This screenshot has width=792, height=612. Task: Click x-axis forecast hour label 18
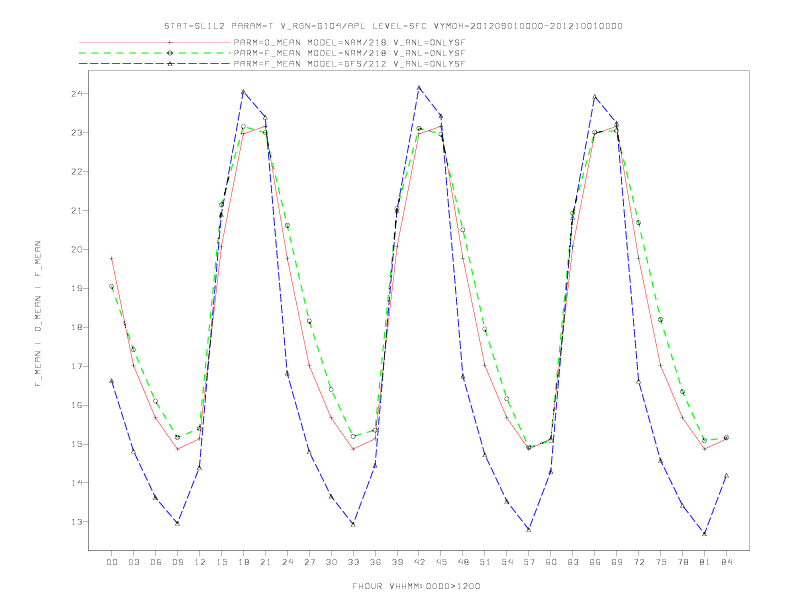[243, 562]
